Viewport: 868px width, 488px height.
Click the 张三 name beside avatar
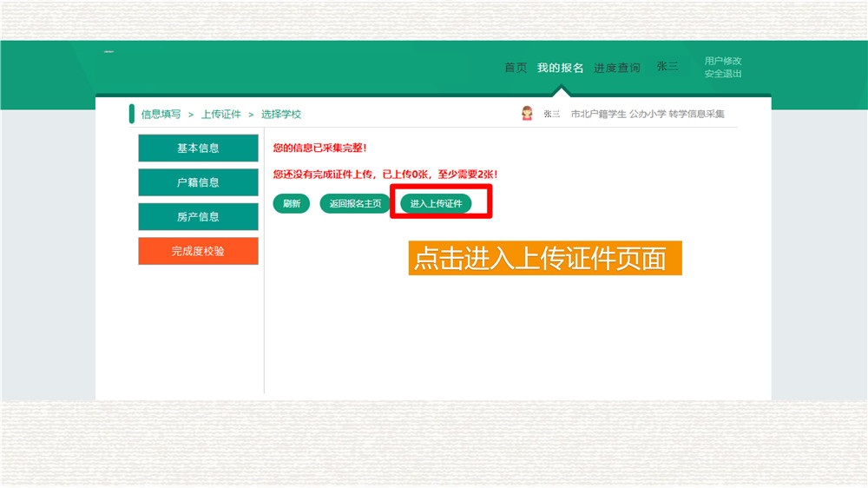coord(551,114)
